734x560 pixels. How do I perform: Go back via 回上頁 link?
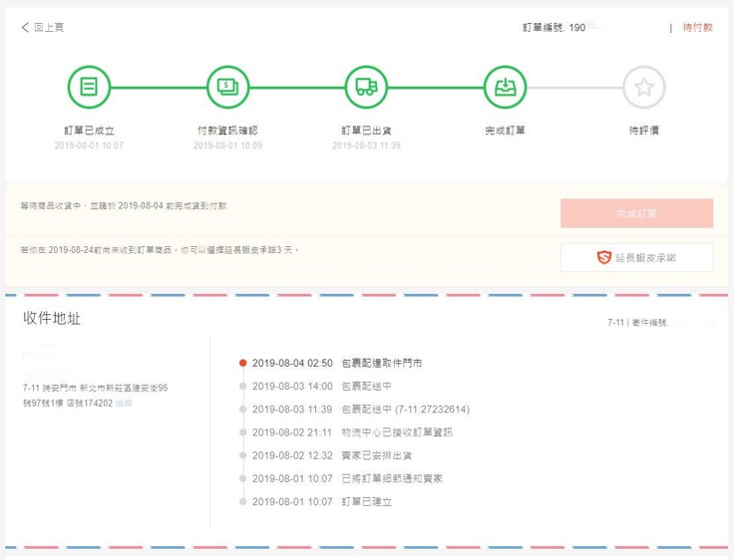tap(48, 28)
